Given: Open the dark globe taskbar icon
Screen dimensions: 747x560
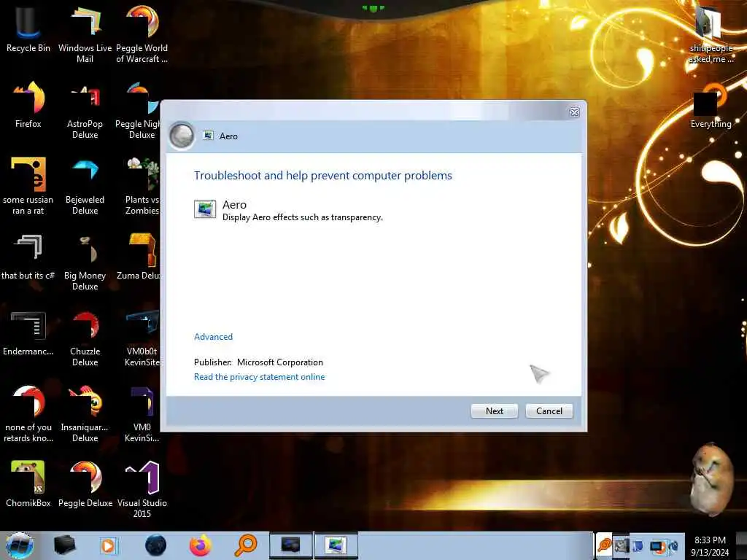Looking at the screenshot, I should tap(155, 545).
